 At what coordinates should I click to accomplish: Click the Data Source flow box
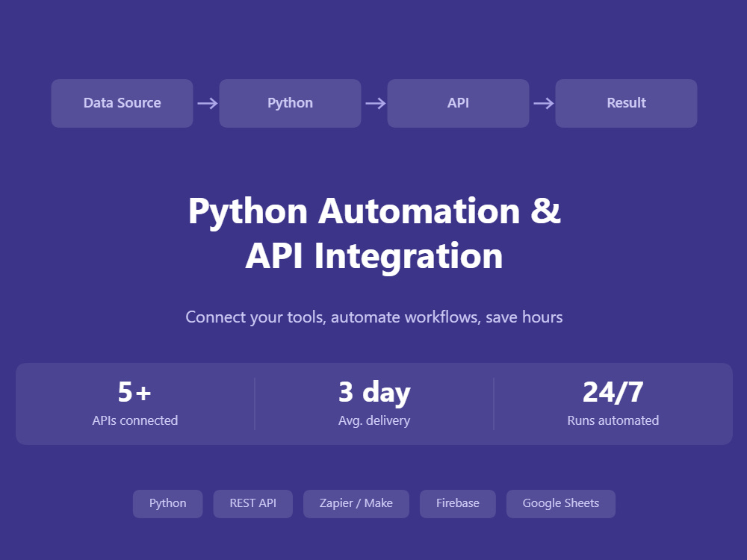pyautogui.click(x=122, y=103)
